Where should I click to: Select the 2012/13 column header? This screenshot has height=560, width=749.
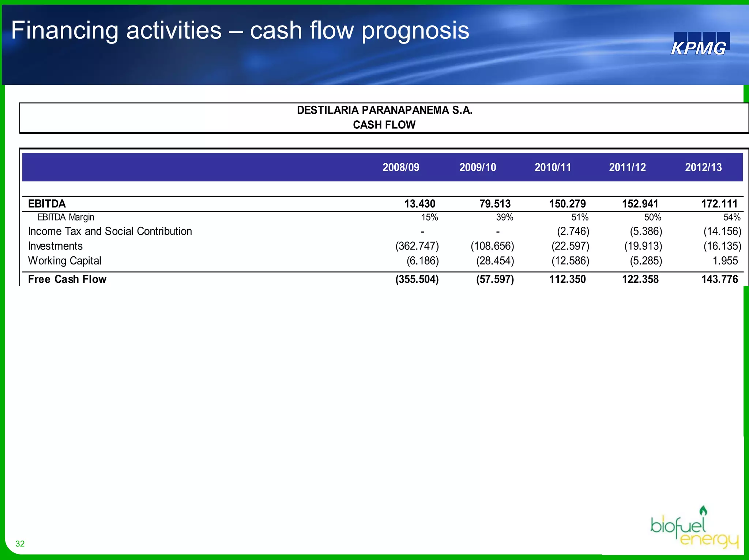(x=703, y=168)
